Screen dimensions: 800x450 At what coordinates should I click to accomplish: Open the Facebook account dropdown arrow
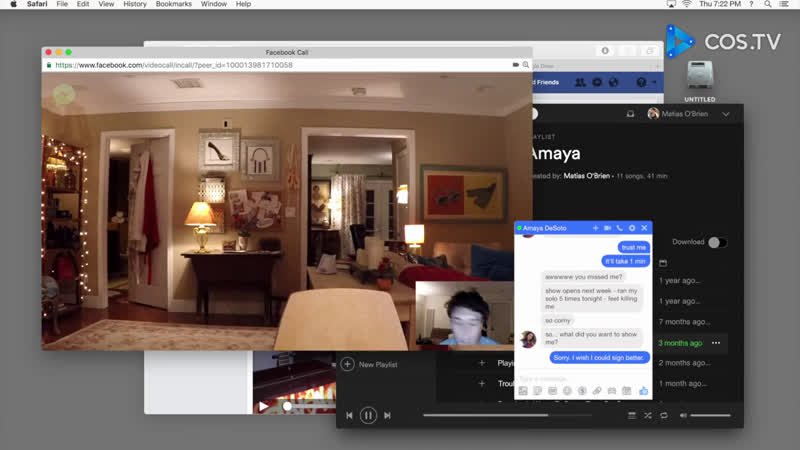coord(654,82)
